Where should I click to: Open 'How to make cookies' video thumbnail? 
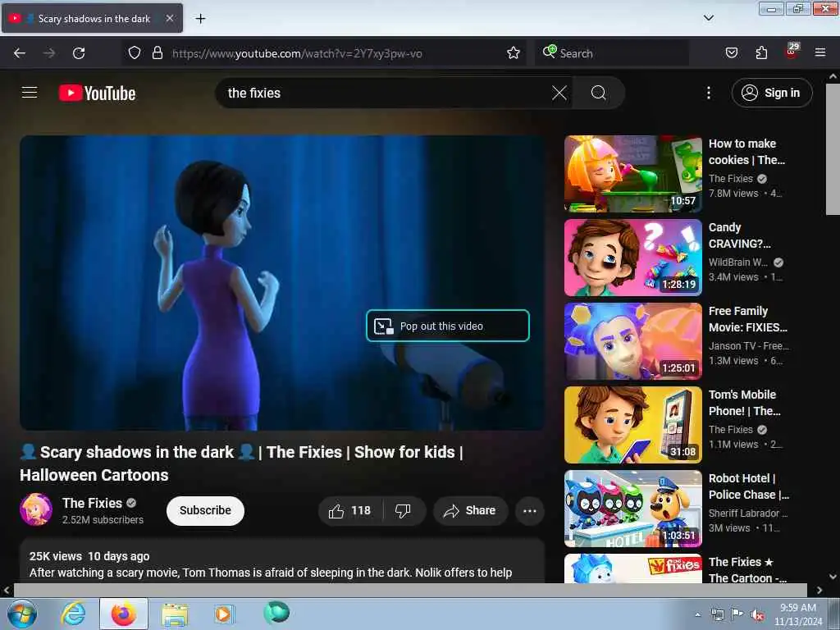633,174
